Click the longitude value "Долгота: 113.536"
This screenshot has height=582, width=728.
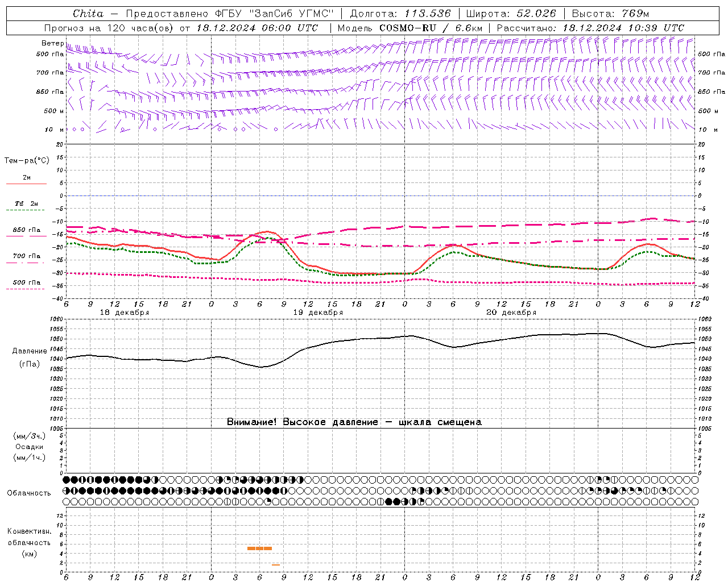tap(400, 13)
